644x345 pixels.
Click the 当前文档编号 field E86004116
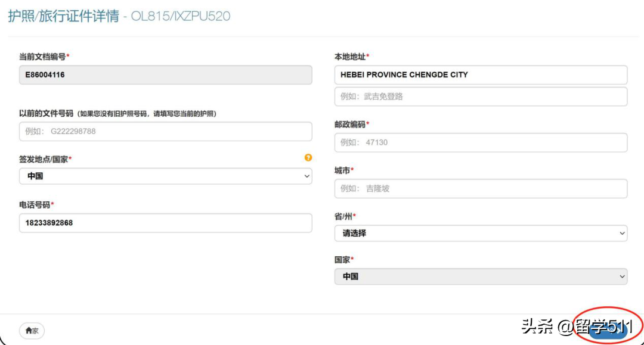165,75
